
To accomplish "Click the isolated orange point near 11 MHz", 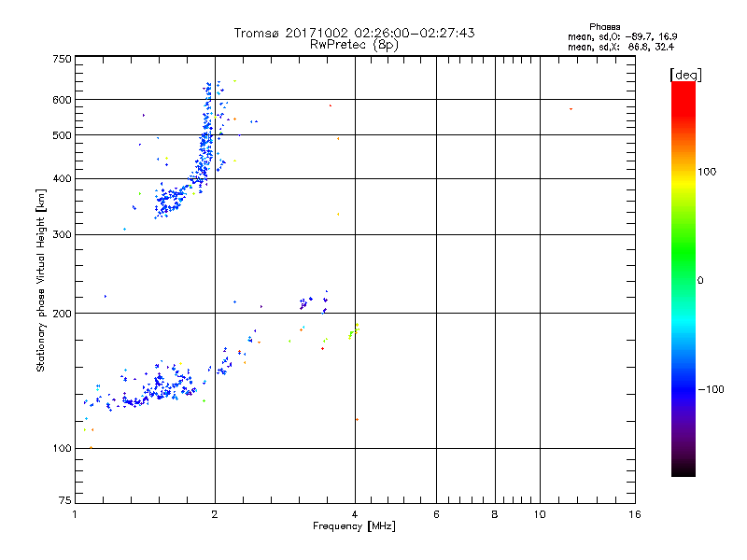I will click(x=571, y=109).
